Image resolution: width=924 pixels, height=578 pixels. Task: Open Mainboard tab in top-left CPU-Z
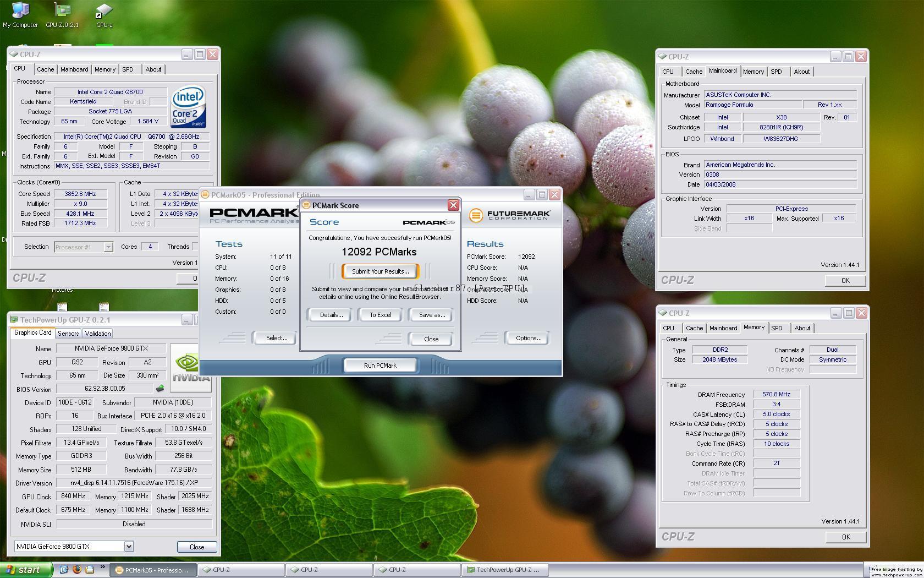[x=74, y=69]
